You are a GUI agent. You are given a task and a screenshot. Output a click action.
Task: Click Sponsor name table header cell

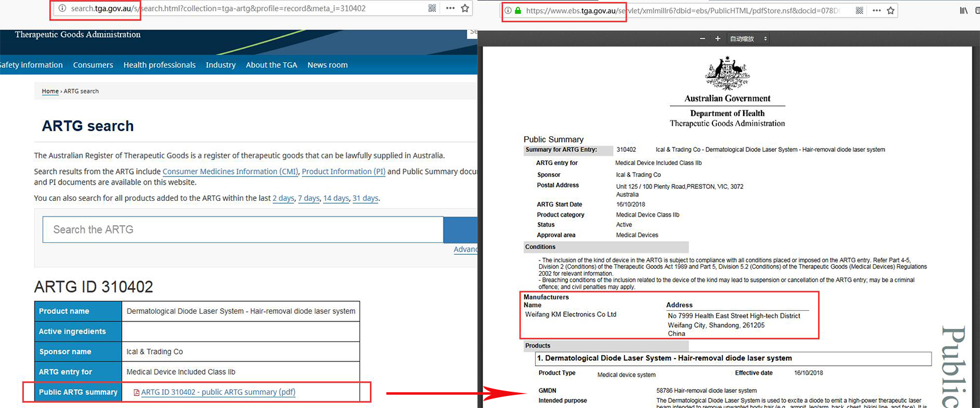[78, 352]
